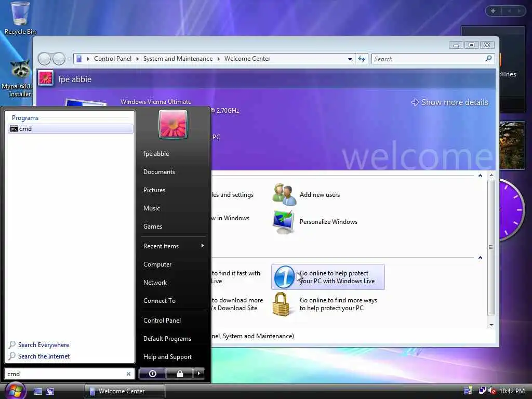Click the fpe abbie account picture
Screen dimensions: 532x399
point(46,78)
